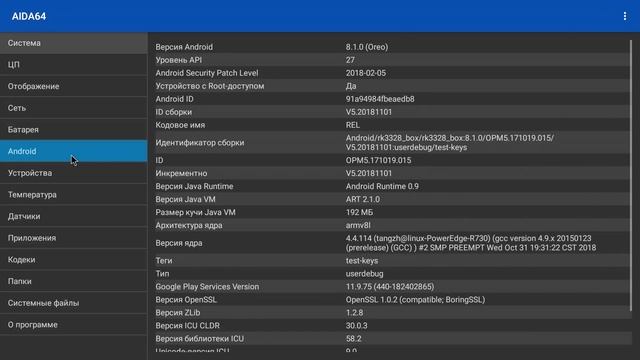Select the Android sidebar item
The image size is (640, 360).
(x=73, y=151)
